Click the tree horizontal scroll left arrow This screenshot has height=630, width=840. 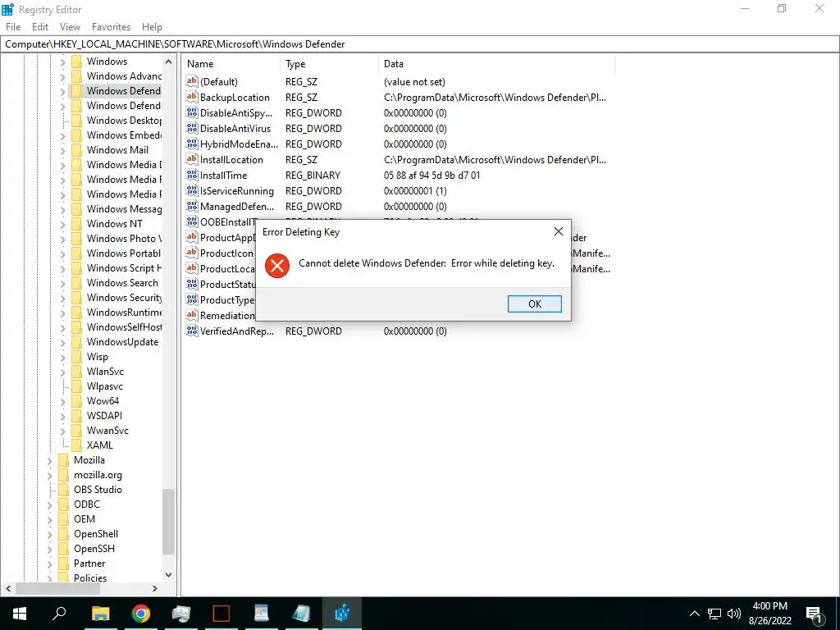(8, 588)
